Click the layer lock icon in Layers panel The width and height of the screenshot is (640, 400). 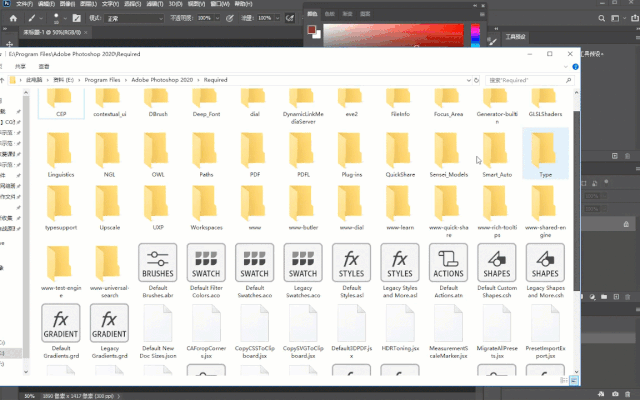point(626,224)
